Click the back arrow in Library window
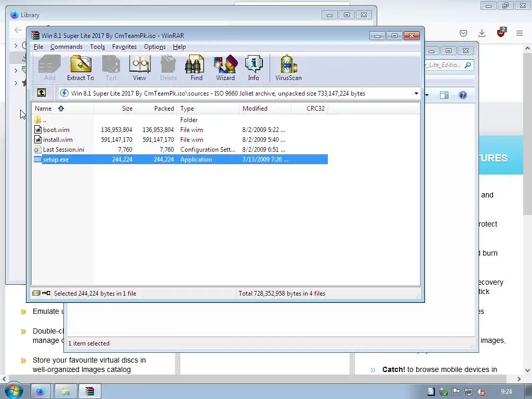 pyautogui.click(x=18, y=30)
